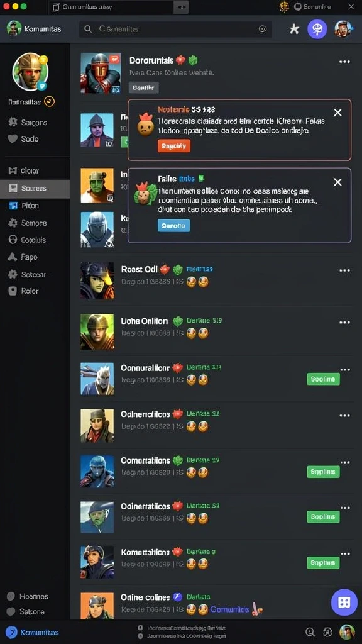Open the Comumitds link in the Onine colines row
Viewport: 362px width, 644px height.
pyautogui.click(x=229, y=609)
